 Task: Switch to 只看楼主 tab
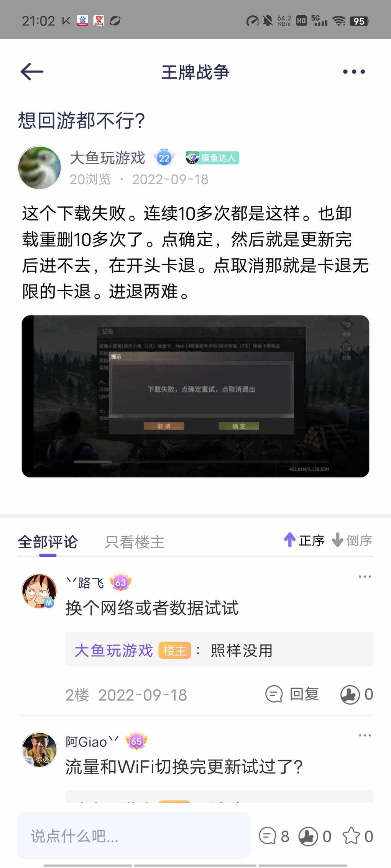(x=135, y=542)
